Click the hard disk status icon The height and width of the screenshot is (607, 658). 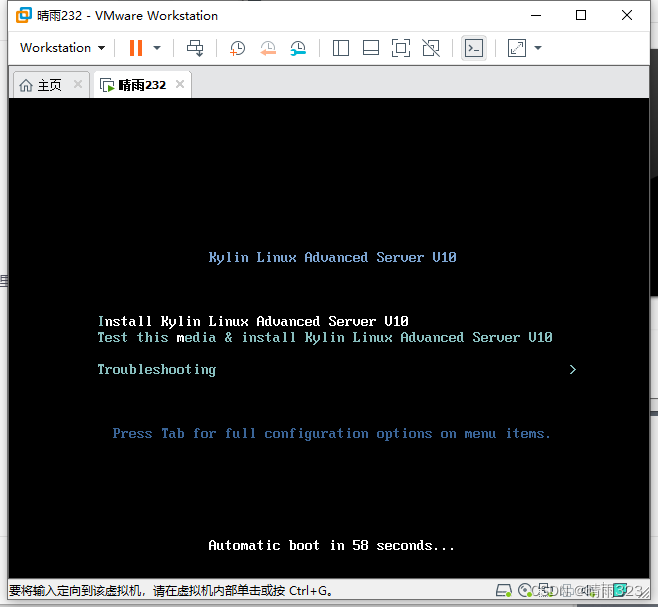(504, 590)
